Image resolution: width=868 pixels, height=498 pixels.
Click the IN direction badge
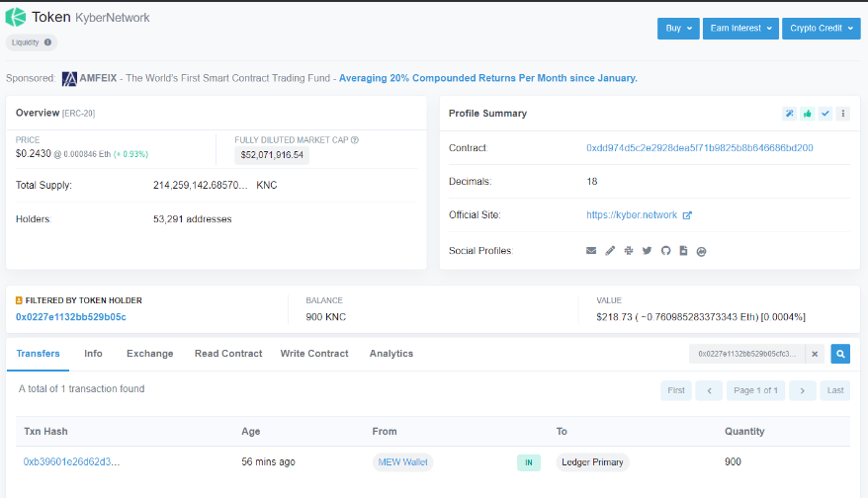tap(529, 462)
